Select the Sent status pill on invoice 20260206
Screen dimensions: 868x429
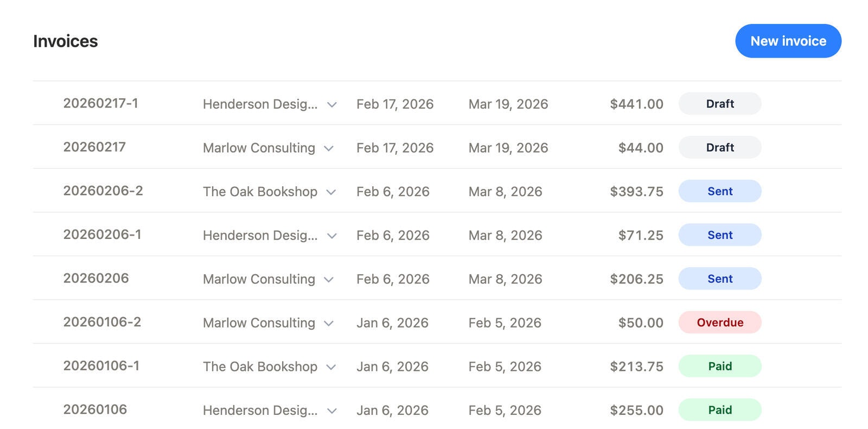(720, 278)
